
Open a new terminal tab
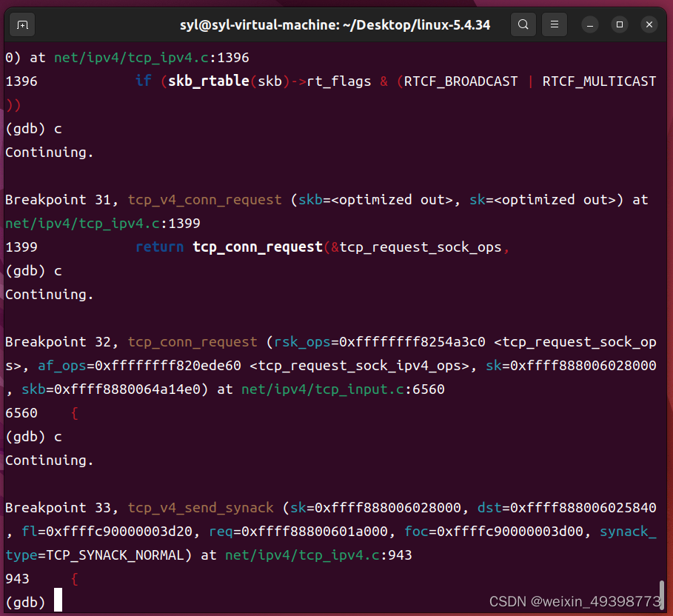click(21, 24)
